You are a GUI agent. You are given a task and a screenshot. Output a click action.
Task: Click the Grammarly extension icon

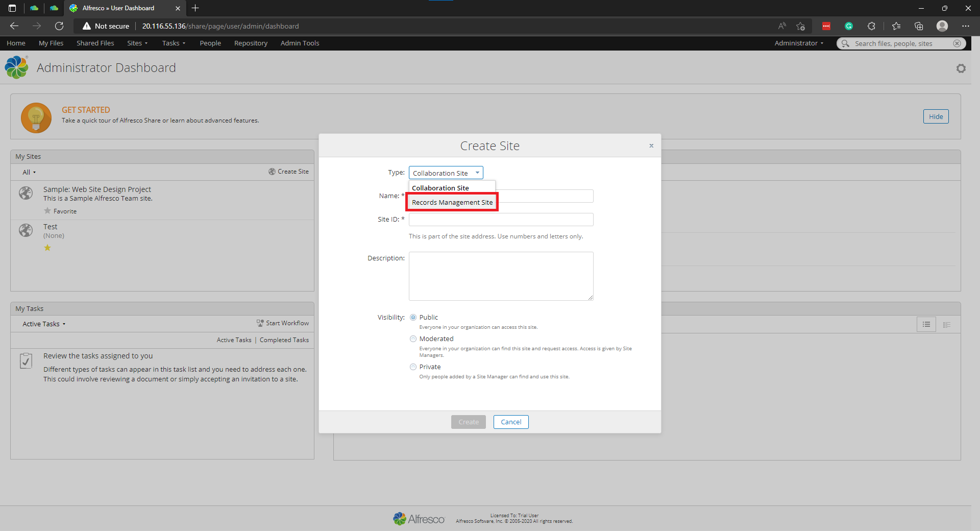849,26
